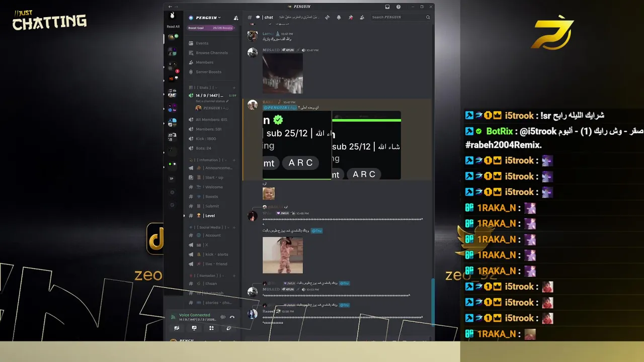644x362 pixels.
Task: Show pinned messages in chat
Action: (x=351, y=17)
